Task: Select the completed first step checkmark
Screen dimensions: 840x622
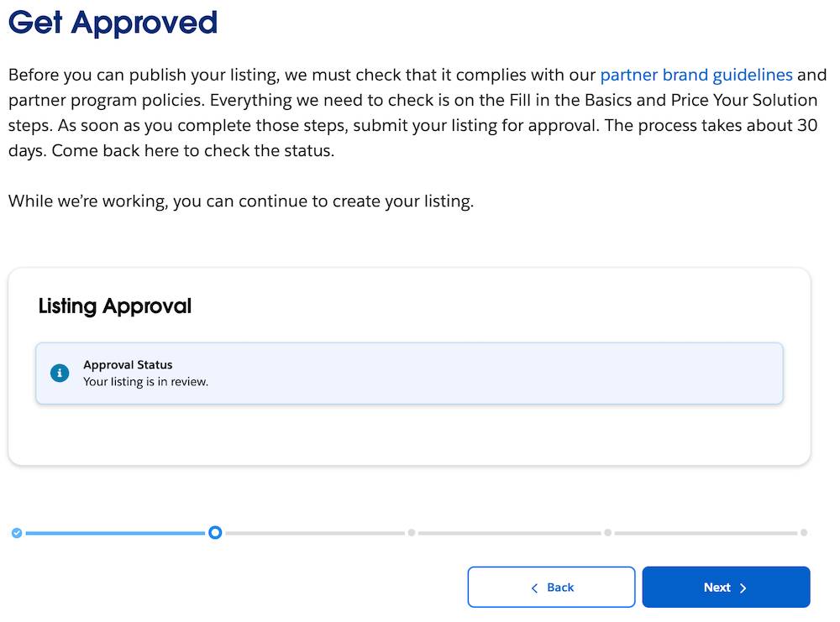Action: pos(17,533)
